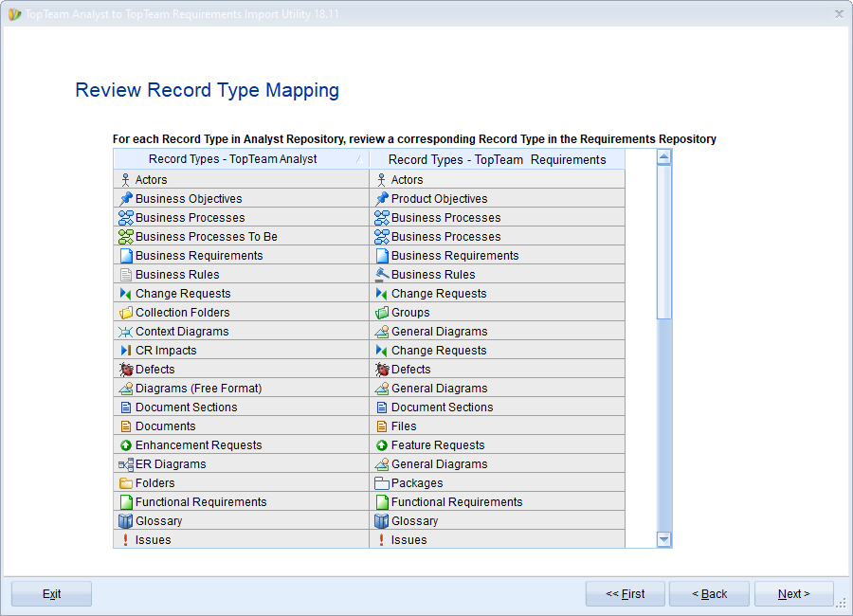Select Business Requirements in Requirements column
Image resolution: width=853 pixels, height=616 pixels.
498,256
